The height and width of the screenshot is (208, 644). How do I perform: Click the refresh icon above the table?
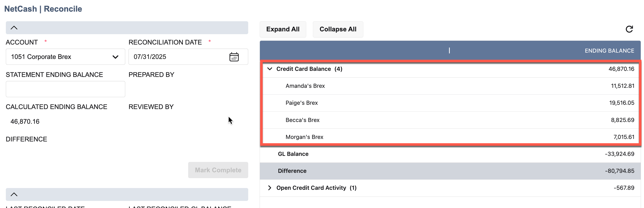tap(629, 29)
